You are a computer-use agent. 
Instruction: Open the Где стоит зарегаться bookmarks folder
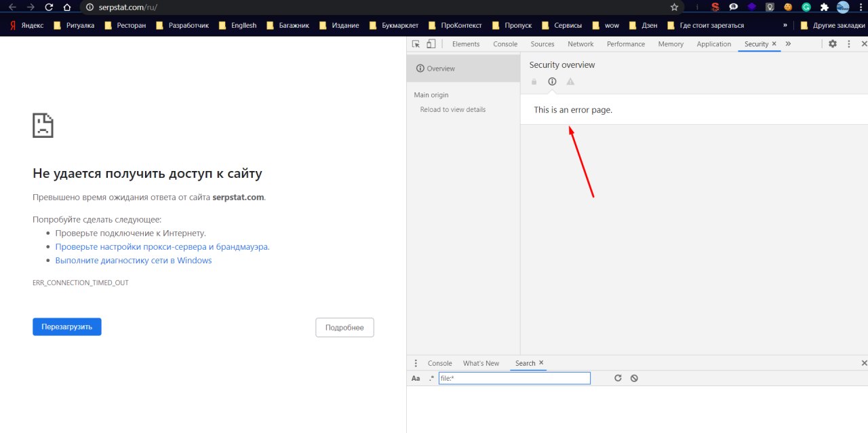(x=705, y=25)
